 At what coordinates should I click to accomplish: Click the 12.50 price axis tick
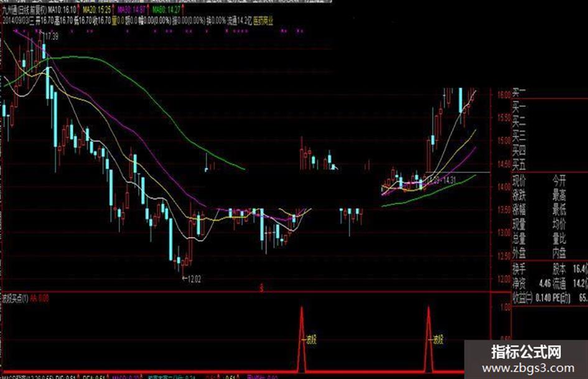503,256
